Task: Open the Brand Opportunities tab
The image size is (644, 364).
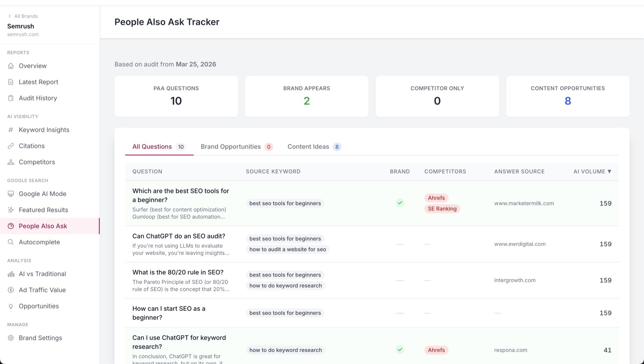Action: click(x=237, y=147)
